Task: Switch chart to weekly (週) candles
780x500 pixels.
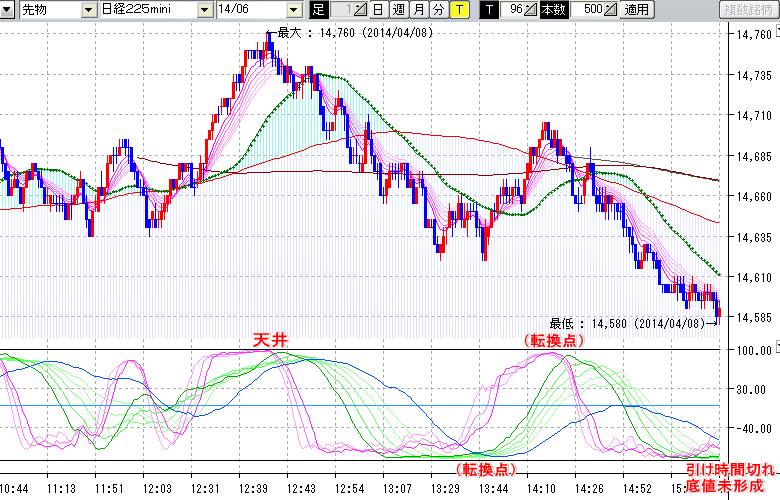Action: [x=397, y=9]
